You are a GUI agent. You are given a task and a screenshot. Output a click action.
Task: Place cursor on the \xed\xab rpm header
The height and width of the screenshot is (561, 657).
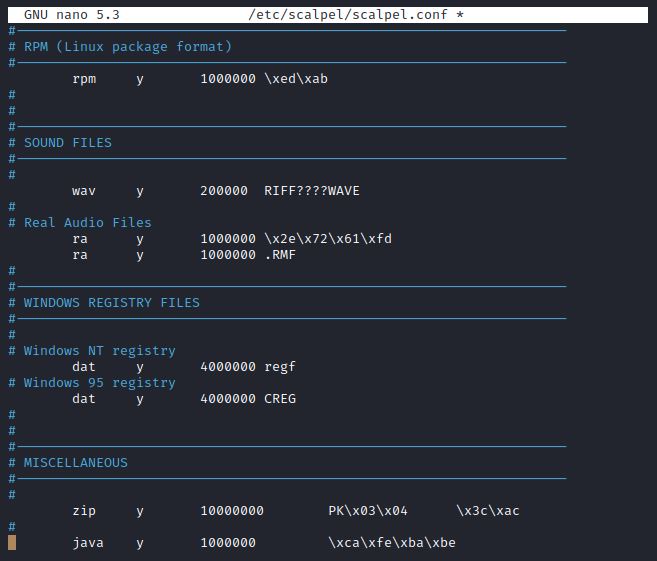[295, 79]
